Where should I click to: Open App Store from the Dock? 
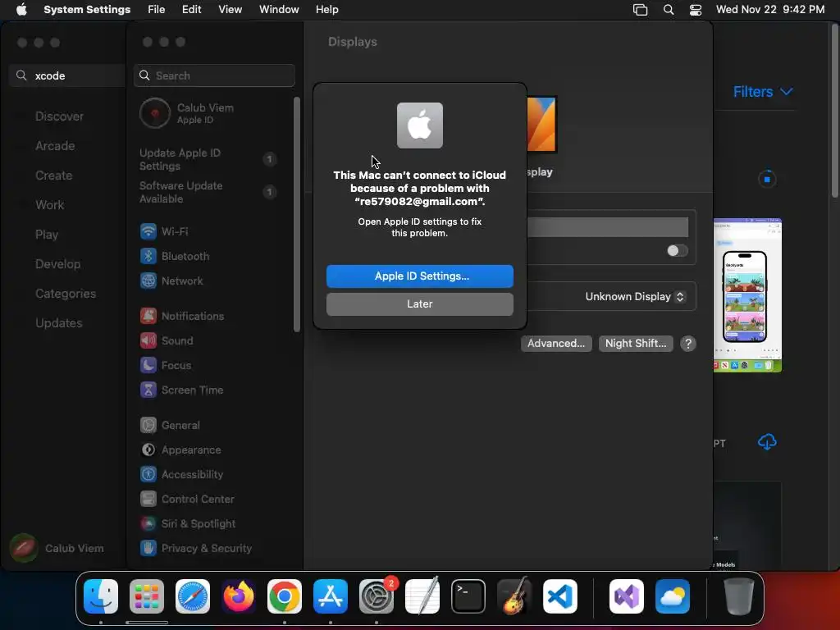[x=331, y=596]
